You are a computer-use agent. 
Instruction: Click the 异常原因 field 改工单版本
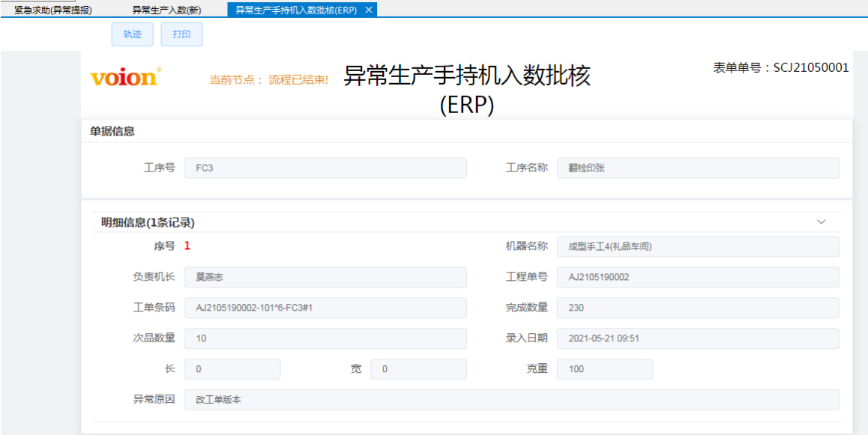(511, 400)
